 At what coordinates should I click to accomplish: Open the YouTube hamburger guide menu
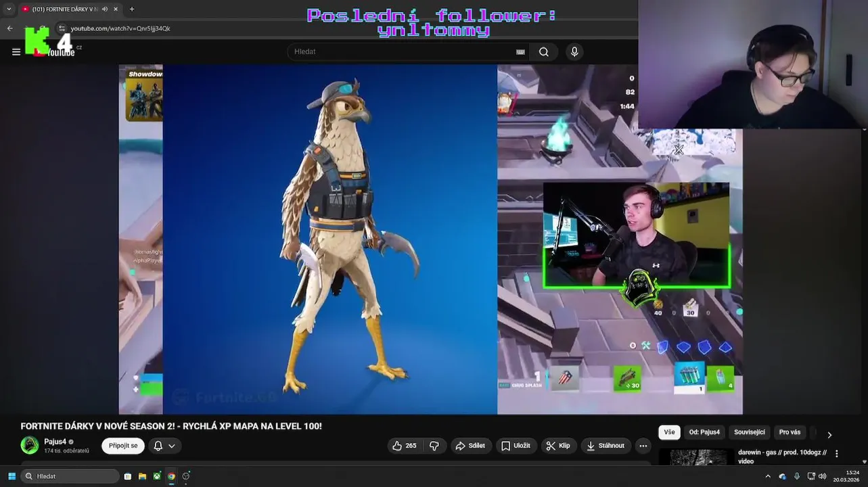coord(16,51)
